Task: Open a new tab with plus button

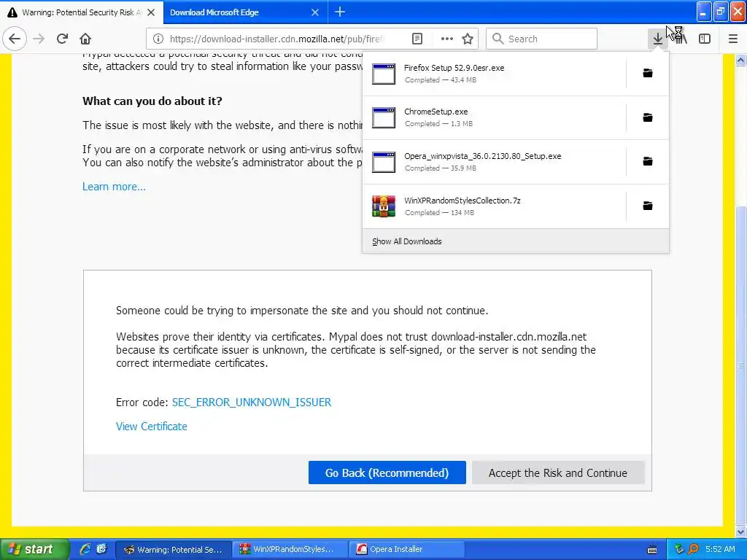Action: pyautogui.click(x=340, y=12)
